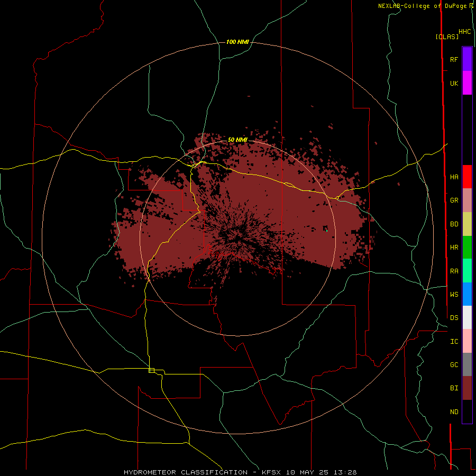This screenshot has height=476, width=476.
Task: Click the NEXLAB-College of DuPage text
Action: [422, 6]
